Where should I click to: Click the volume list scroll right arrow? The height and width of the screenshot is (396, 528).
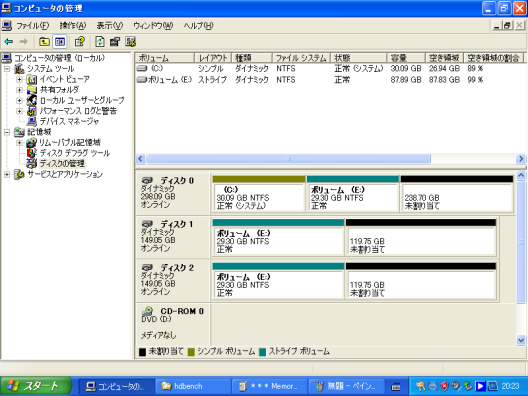click(521, 159)
